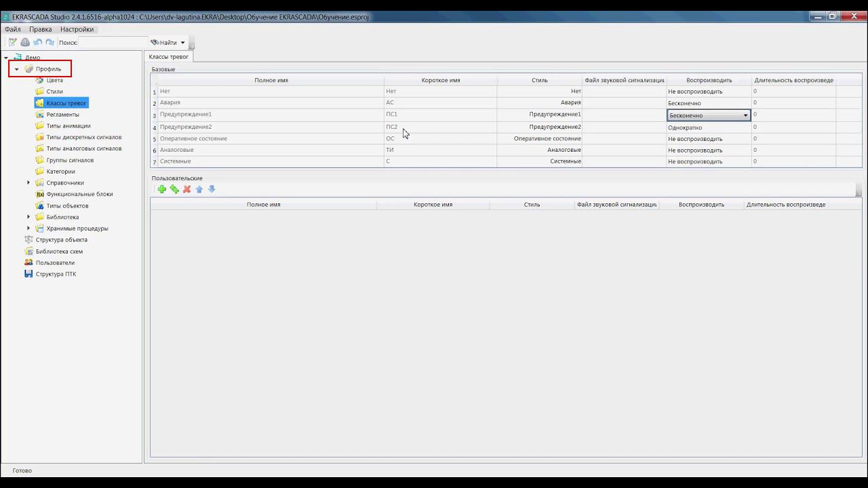Select Классы тревог in the tree
This screenshot has width=868, height=488.
click(66, 103)
